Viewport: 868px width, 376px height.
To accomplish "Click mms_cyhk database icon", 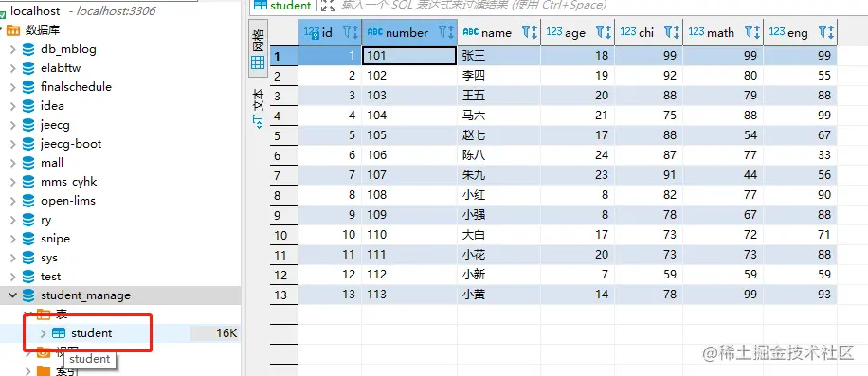I will [x=28, y=181].
